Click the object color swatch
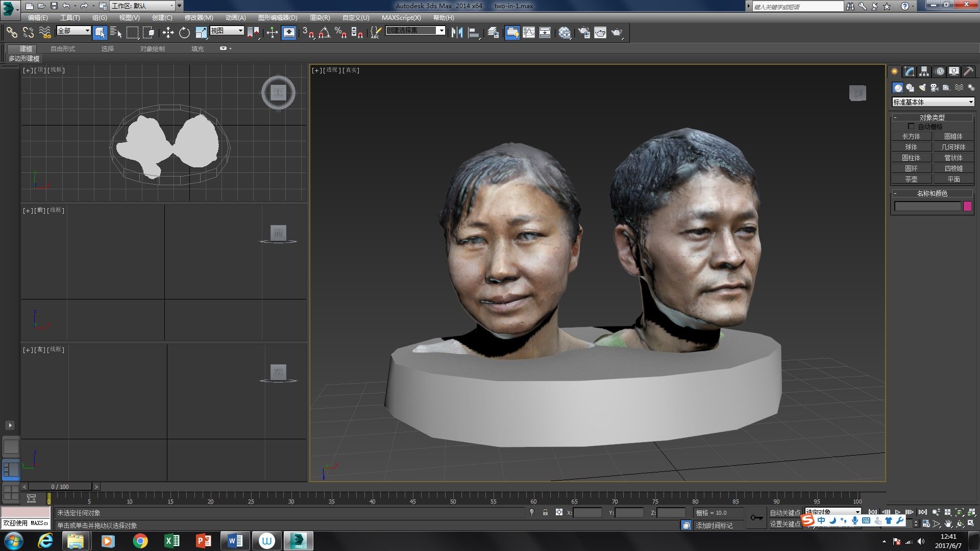Image resolution: width=980 pixels, height=551 pixels. (967, 206)
